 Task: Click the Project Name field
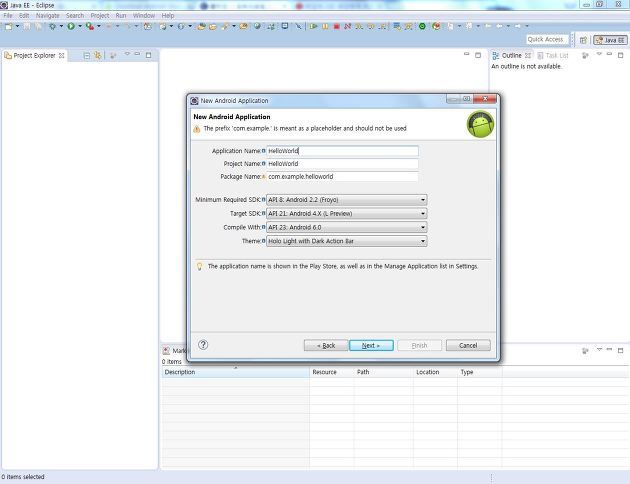[x=342, y=164]
